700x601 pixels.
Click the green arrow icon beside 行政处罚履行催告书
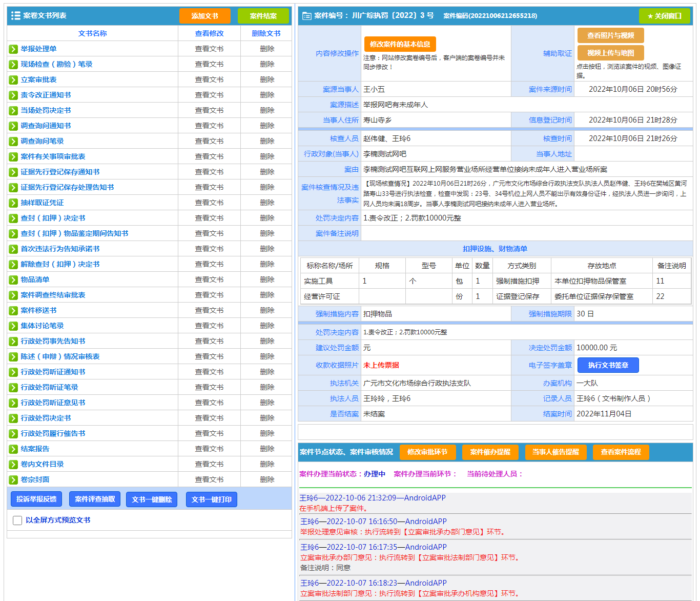click(13, 434)
